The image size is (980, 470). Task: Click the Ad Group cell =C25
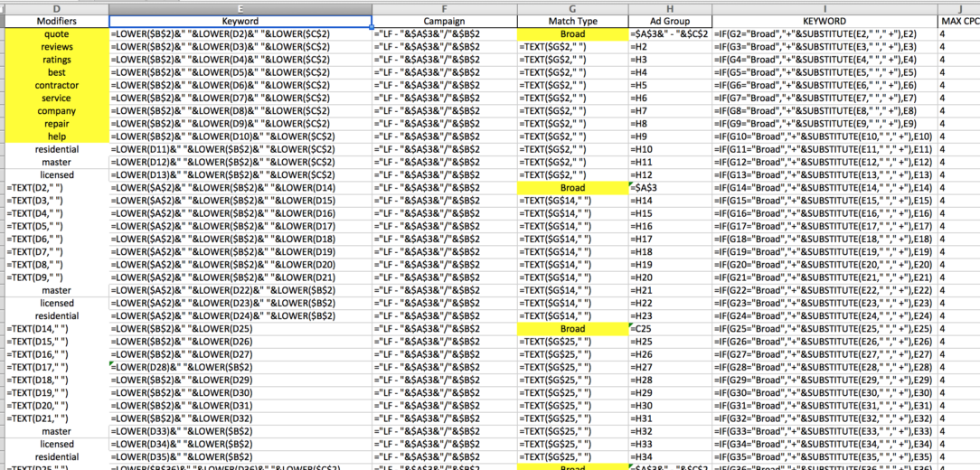point(669,329)
